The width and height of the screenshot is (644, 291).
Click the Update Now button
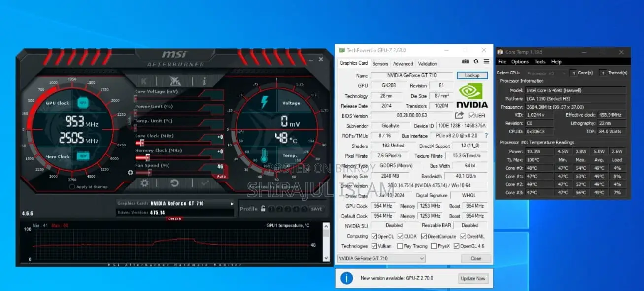pyautogui.click(x=473, y=278)
